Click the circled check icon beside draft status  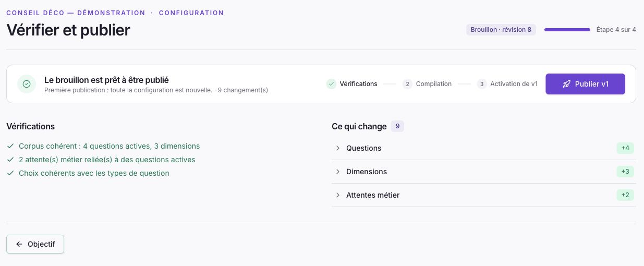(x=27, y=84)
